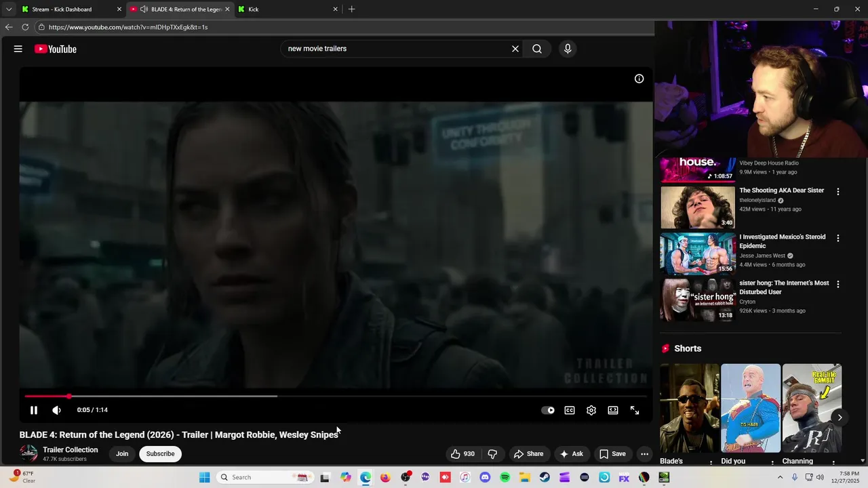Mute the video volume

click(56, 410)
